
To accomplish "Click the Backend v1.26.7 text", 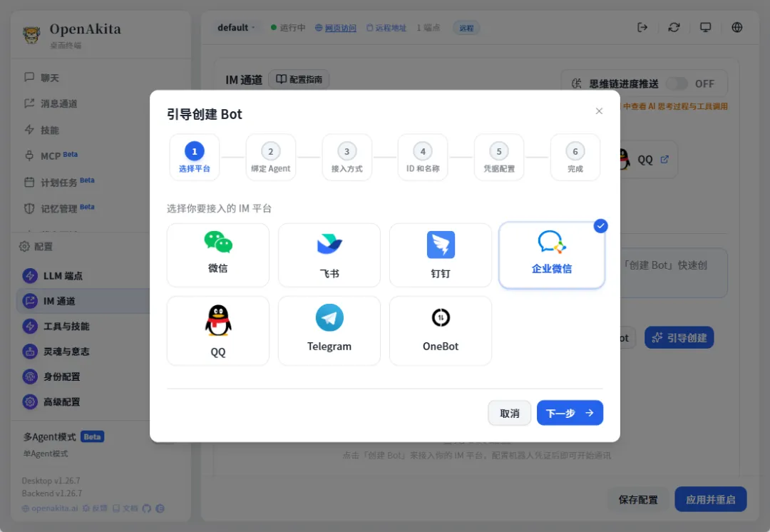I will coord(52,493).
